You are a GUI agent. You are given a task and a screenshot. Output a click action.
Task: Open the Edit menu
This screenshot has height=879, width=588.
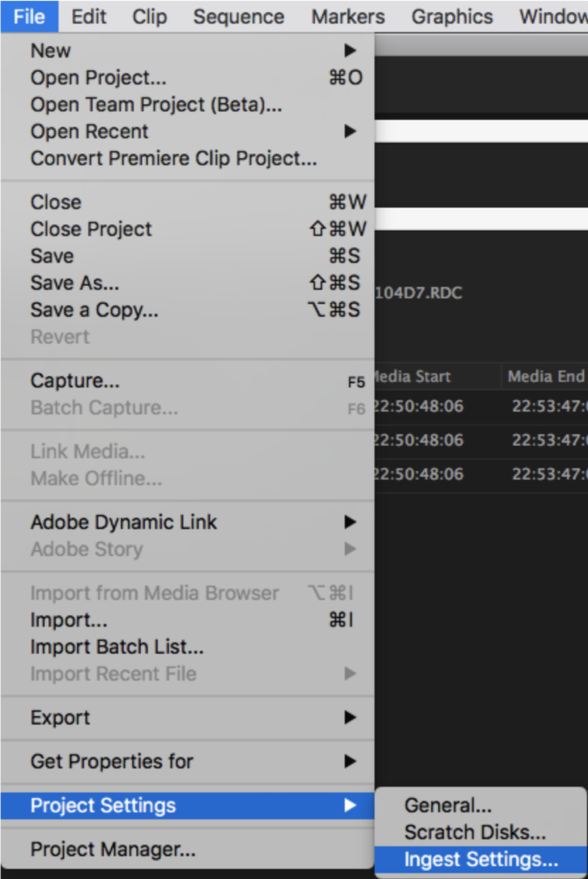pos(88,17)
